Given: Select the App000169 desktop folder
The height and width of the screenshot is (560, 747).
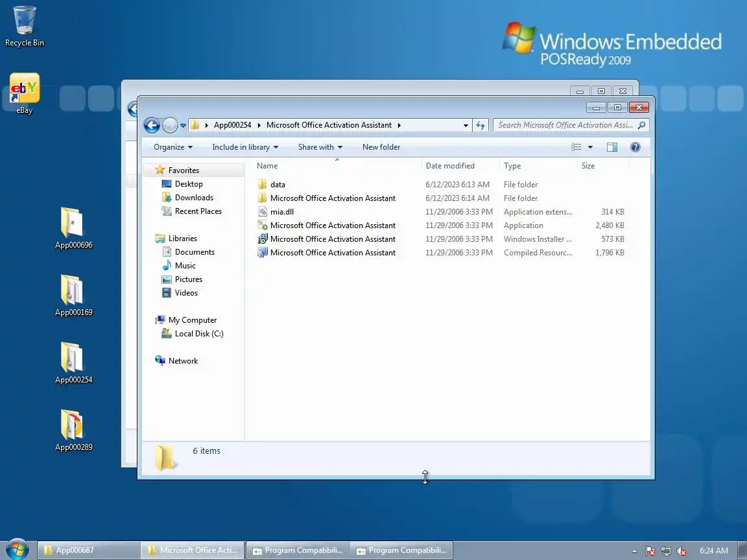Looking at the screenshot, I should pyautogui.click(x=73, y=296).
